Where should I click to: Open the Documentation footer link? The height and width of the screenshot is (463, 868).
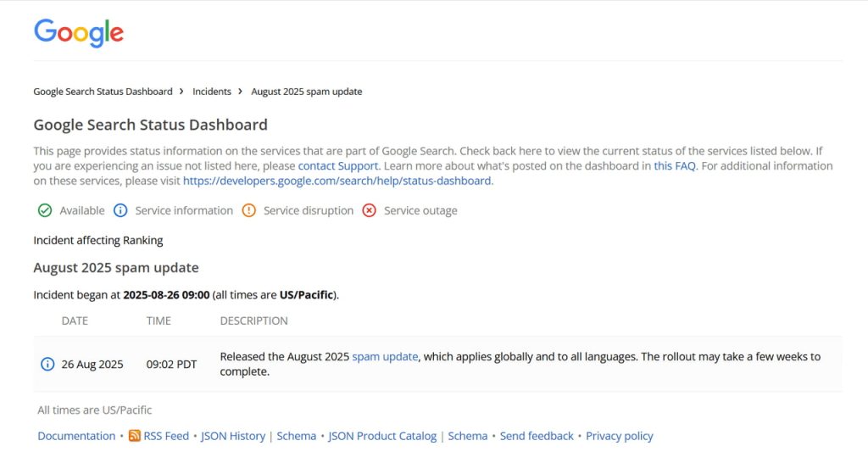[76, 436]
